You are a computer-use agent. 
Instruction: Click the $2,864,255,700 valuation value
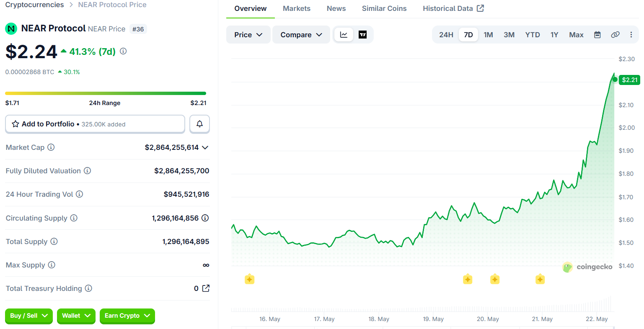pyautogui.click(x=182, y=171)
